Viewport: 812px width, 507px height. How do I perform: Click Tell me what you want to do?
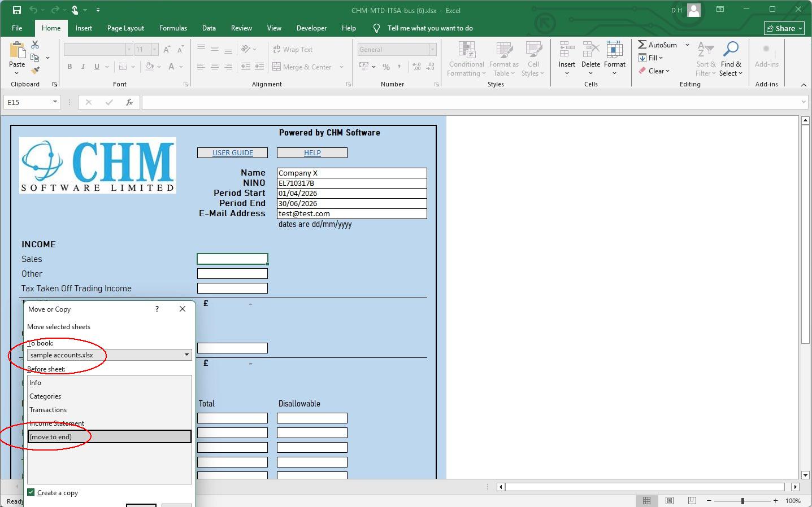(430, 28)
